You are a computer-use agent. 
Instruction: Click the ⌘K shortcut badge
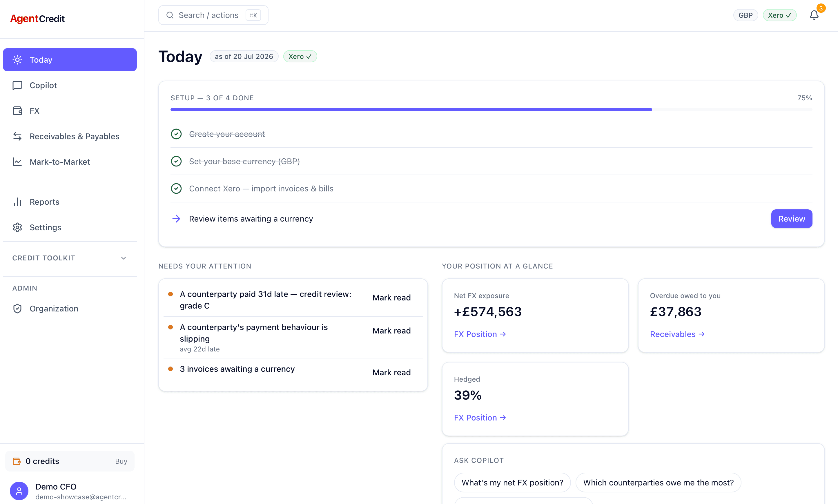[x=253, y=15]
